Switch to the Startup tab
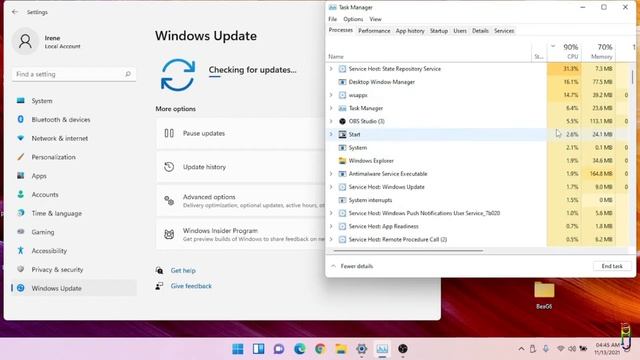Image resolution: width=640 pixels, height=360 pixels. coord(439,31)
